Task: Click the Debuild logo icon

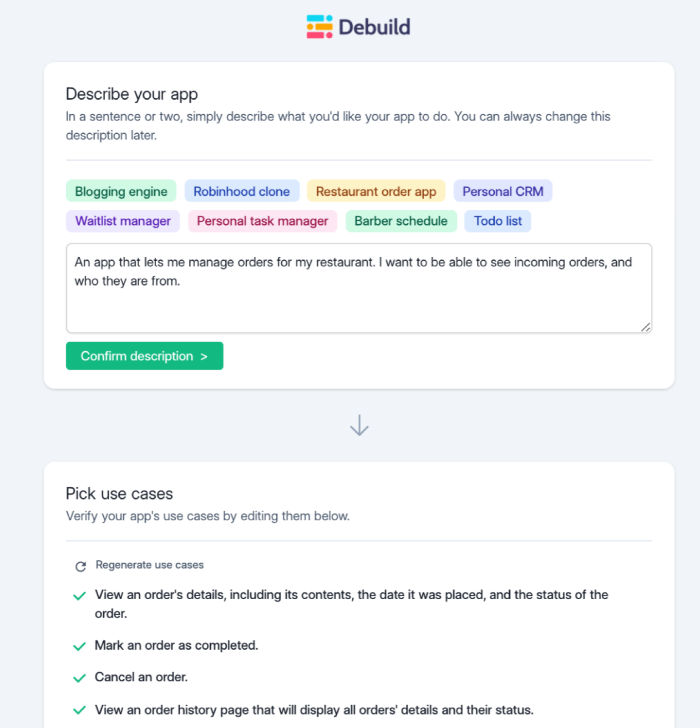Action: (320, 27)
